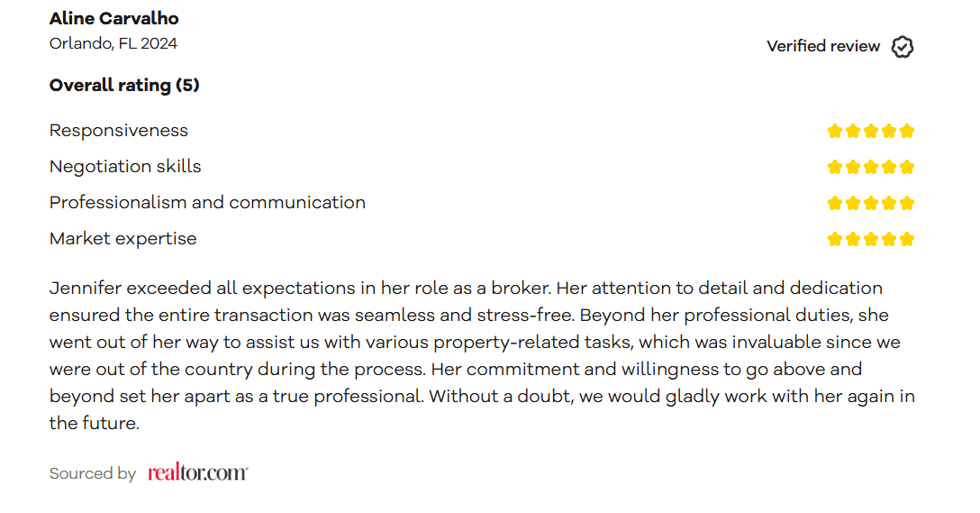Image resolution: width=980 pixels, height=513 pixels.
Task: Click the second star of Market expertise rating
Action: coord(852,240)
